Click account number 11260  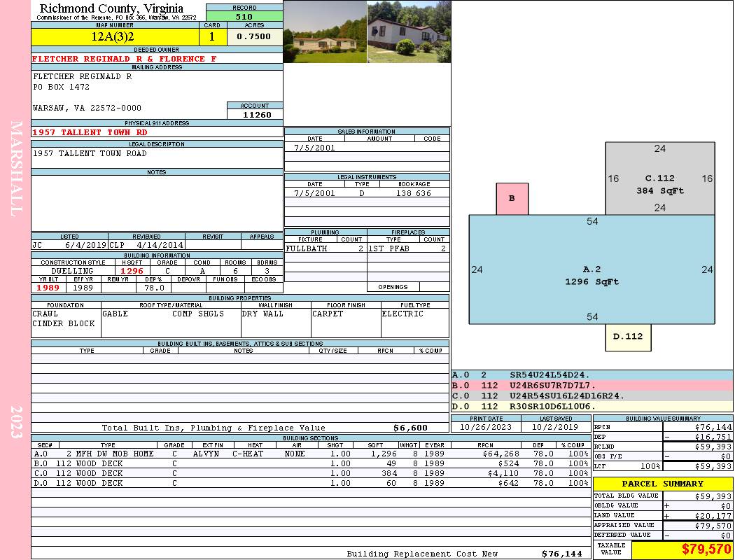257,115
